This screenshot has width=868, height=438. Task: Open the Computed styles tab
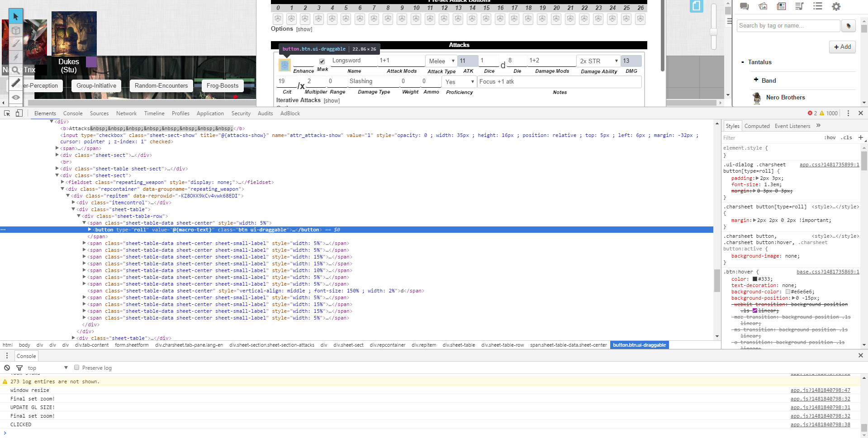click(x=757, y=126)
